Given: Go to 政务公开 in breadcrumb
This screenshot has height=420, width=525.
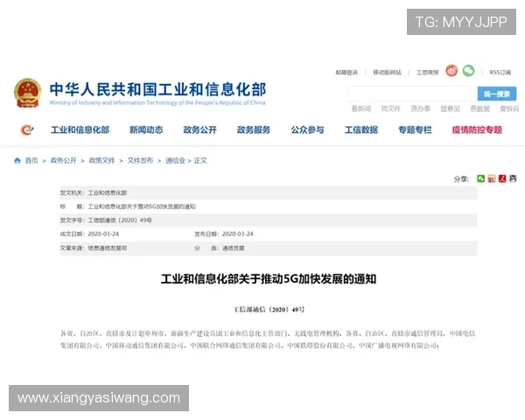Looking at the screenshot, I should point(63,160).
